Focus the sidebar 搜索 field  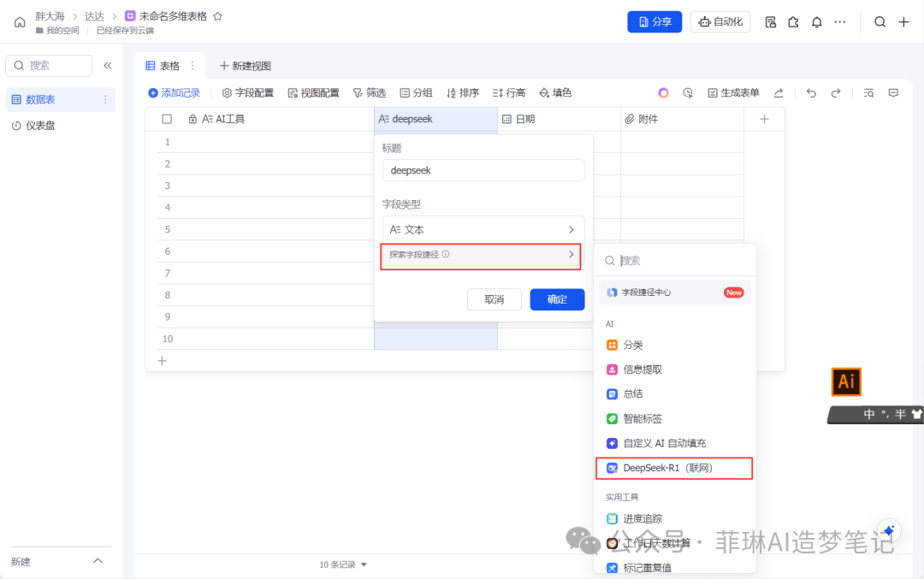coord(49,65)
